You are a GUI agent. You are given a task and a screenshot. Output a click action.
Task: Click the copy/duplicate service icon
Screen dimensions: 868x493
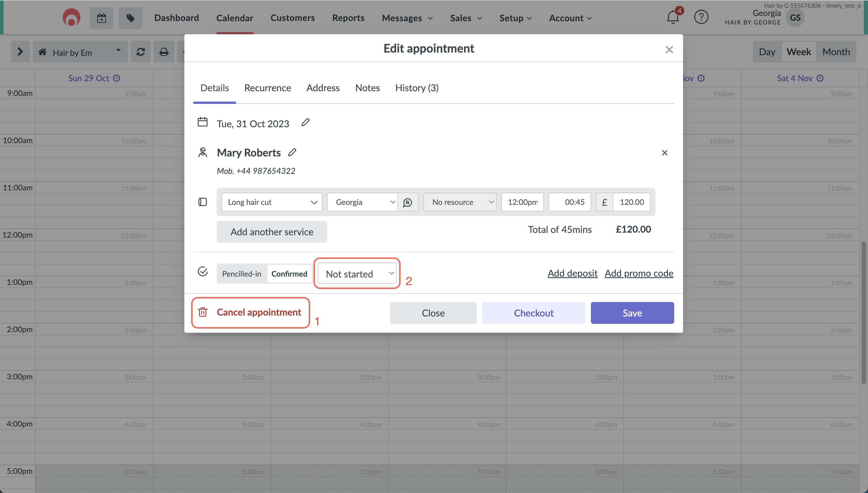tap(203, 203)
